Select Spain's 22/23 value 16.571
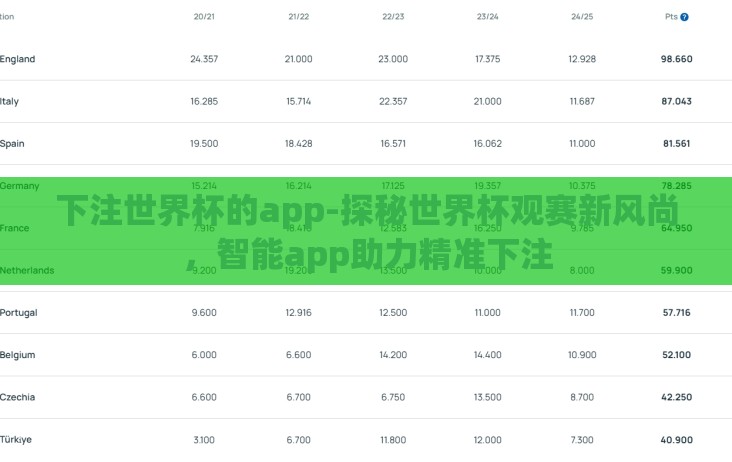The image size is (732, 462). point(393,144)
